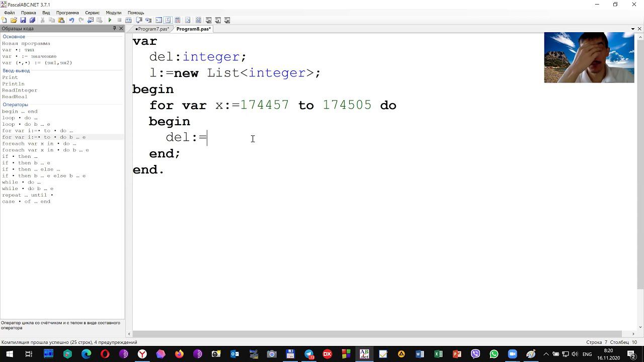The width and height of the screenshot is (644, 362).
Task: Insert the 'repeat … until •' snippet
Action: [x=28, y=195]
